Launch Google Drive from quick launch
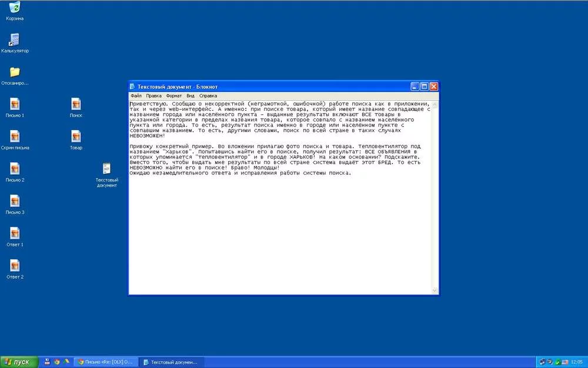 click(x=66, y=362)
